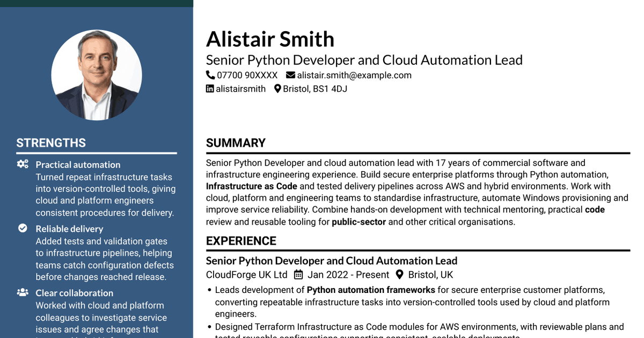Click the Practical automation strength title
Viewport: 644px width, 338px height.
pyautogui.click(x=78, y=165)
